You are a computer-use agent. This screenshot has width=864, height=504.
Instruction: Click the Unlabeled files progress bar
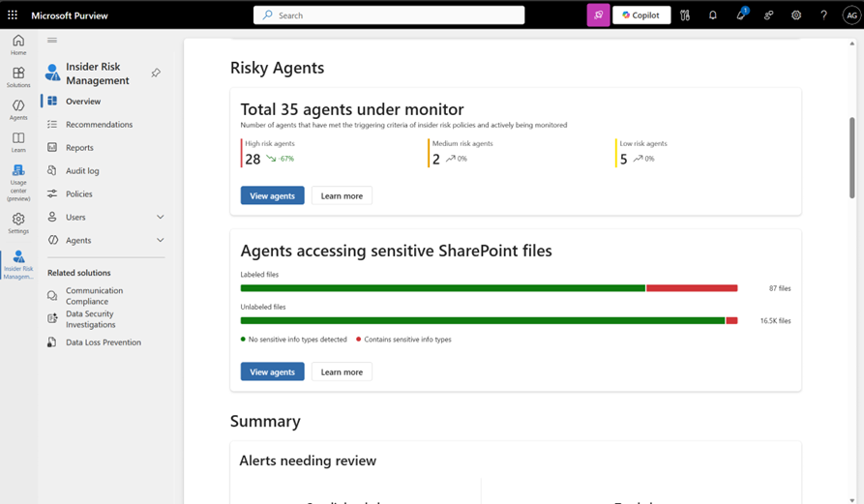click(489, 320)
